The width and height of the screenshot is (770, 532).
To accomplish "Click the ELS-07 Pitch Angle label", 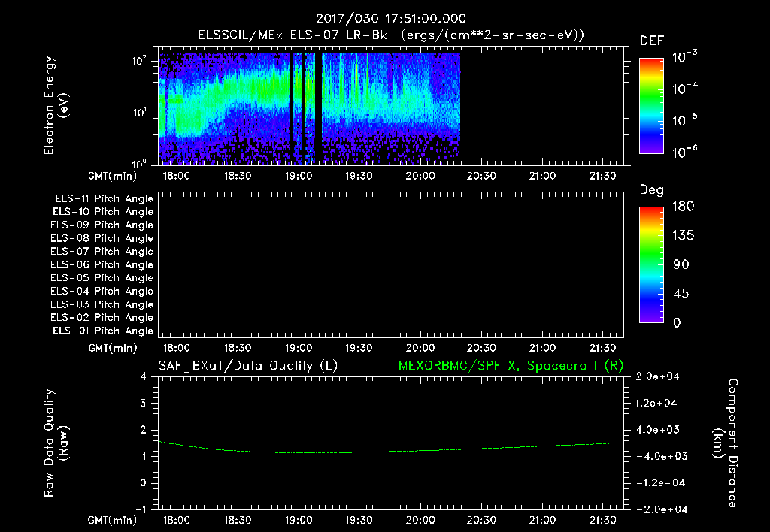I will click(102, 251).
